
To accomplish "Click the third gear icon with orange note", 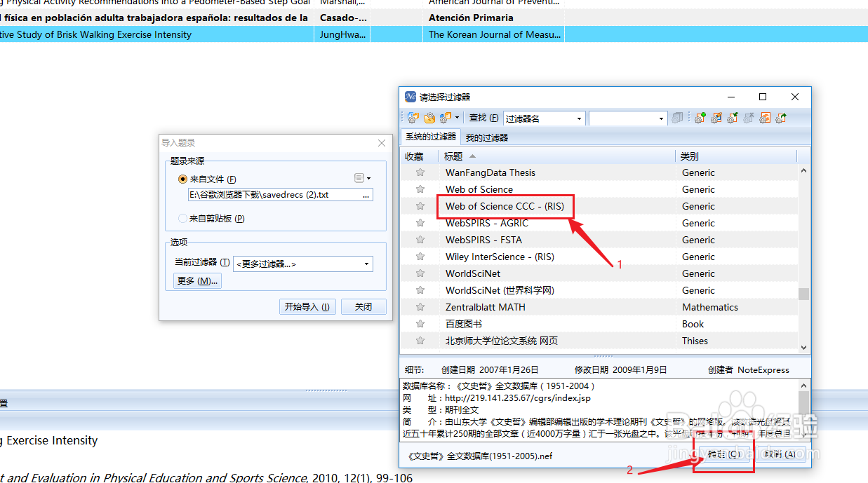I will coord(445,118).
